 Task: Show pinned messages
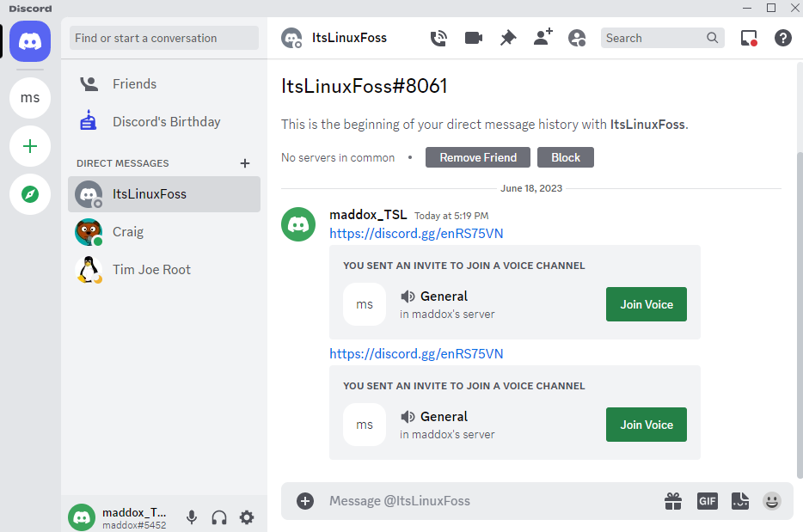click(508, 38)
